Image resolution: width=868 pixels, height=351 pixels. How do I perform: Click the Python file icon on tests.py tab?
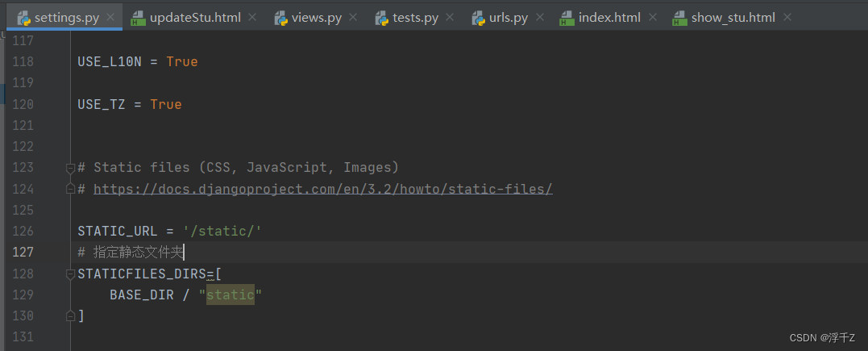pyautogui.click(x=381, y=19)
